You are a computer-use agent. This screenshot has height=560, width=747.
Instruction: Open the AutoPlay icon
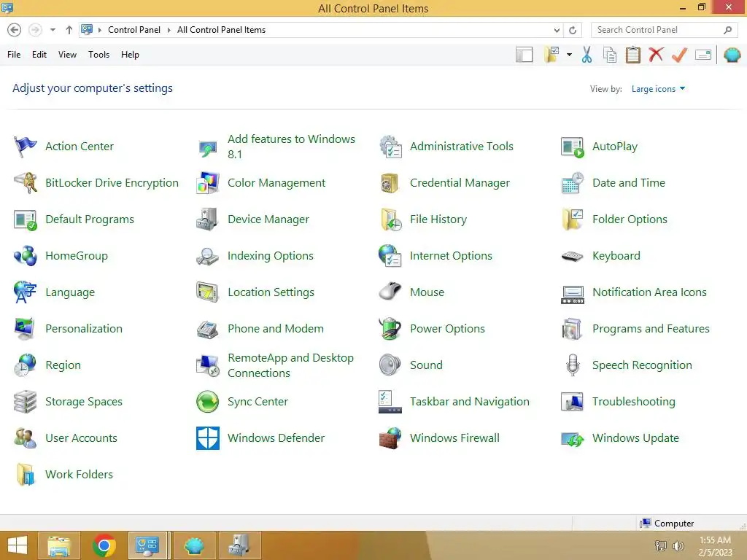[x=573, y=146]
